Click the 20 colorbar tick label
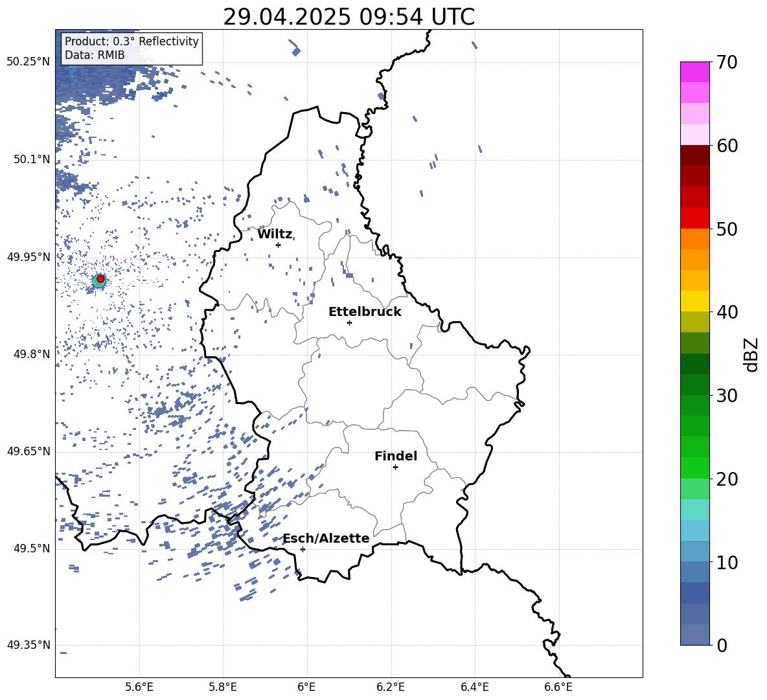 coord(727,479)
